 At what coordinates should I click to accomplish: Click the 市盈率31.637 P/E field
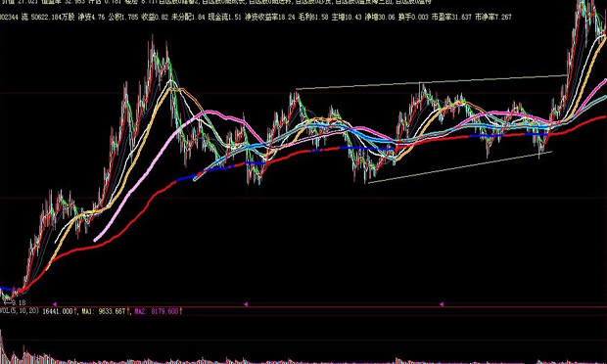pos(451,17)
